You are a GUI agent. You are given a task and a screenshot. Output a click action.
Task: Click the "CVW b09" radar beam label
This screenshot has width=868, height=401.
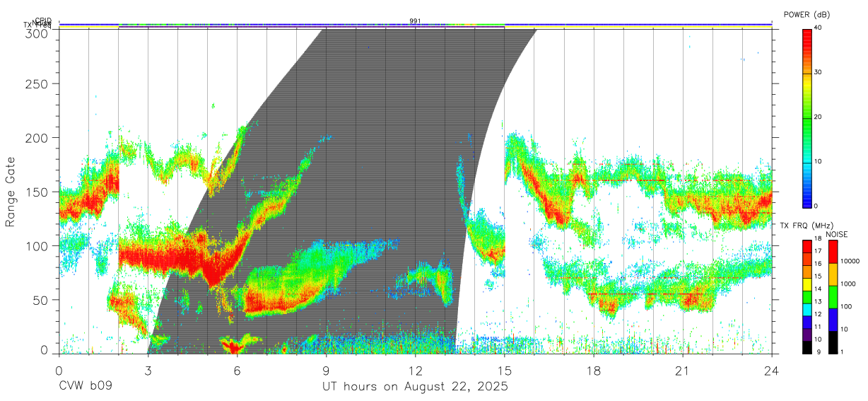[x=85, y=387]
